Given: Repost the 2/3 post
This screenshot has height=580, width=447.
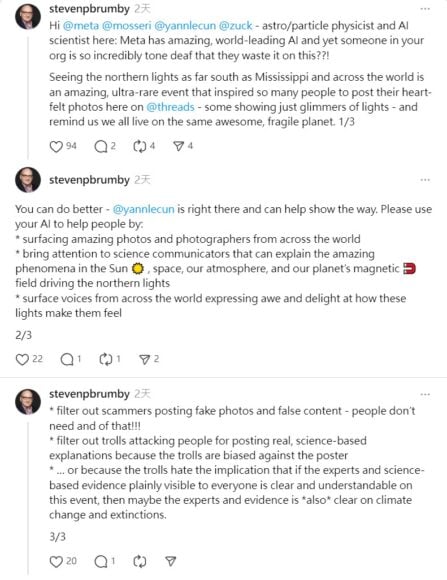Looking at the screenshot, I should tap(106, 359).
